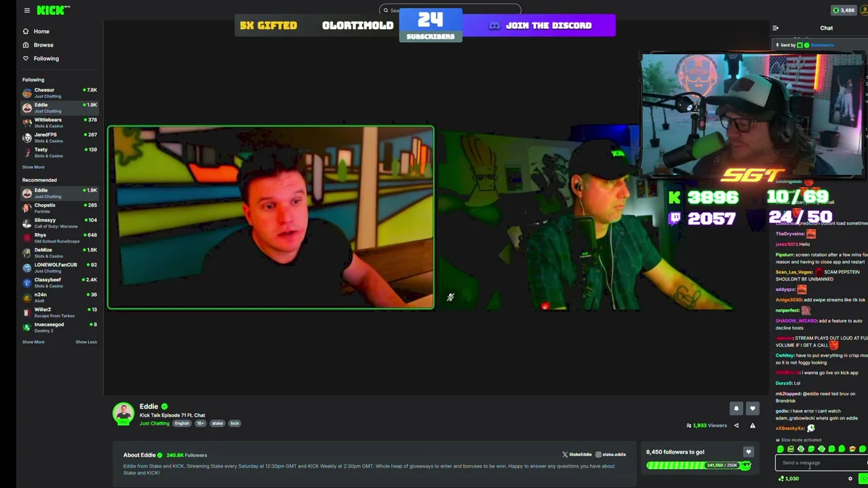
Task: Open Wittlebears channel in Following list
Action: pyautogui.click(x=60, y=123)
